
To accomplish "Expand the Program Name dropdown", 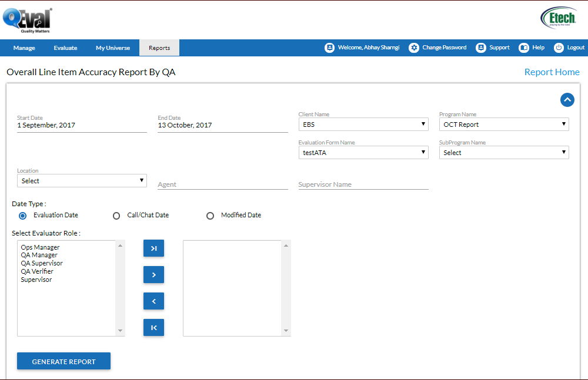I will [x=504, y=125].
